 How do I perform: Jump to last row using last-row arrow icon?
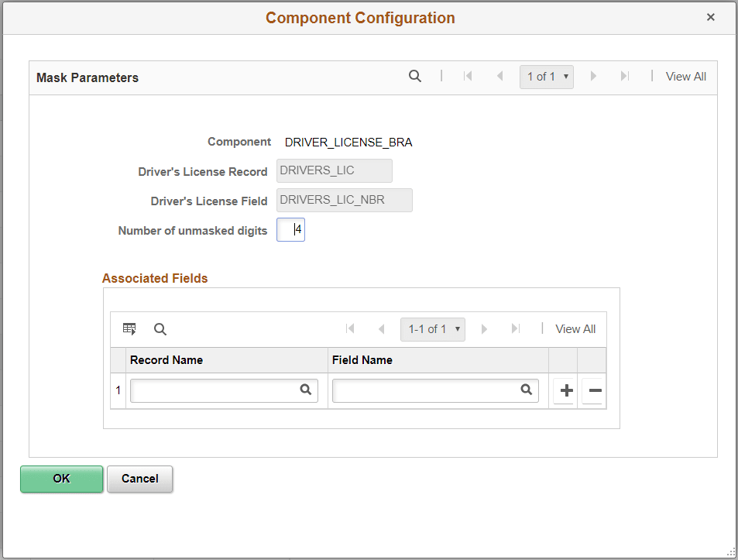coord(625,76)
